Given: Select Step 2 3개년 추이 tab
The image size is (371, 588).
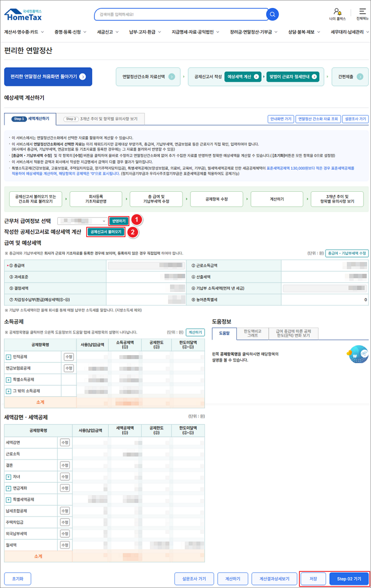Looking at the screenshot, I should point(100,119).
